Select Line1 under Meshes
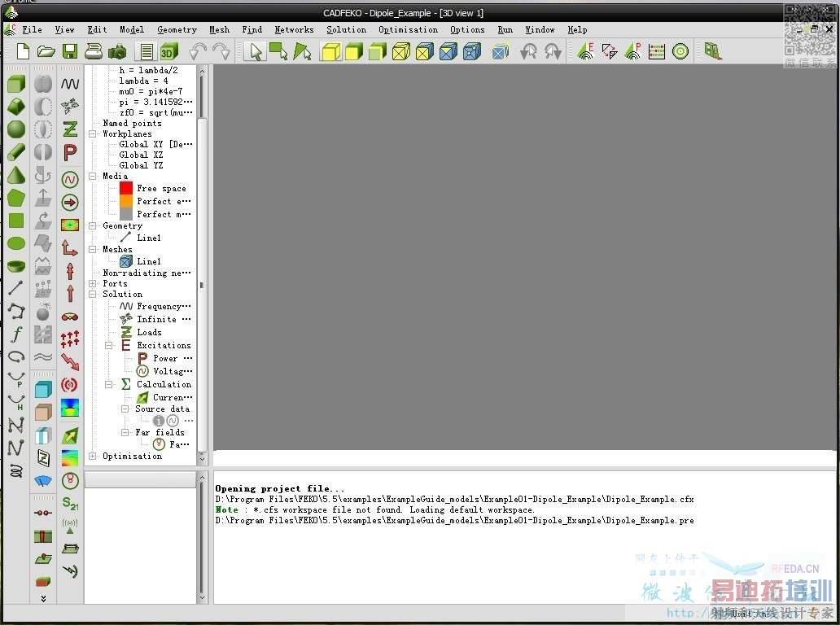This screenshot has width=840, height=625. click(x=149, y=261)
